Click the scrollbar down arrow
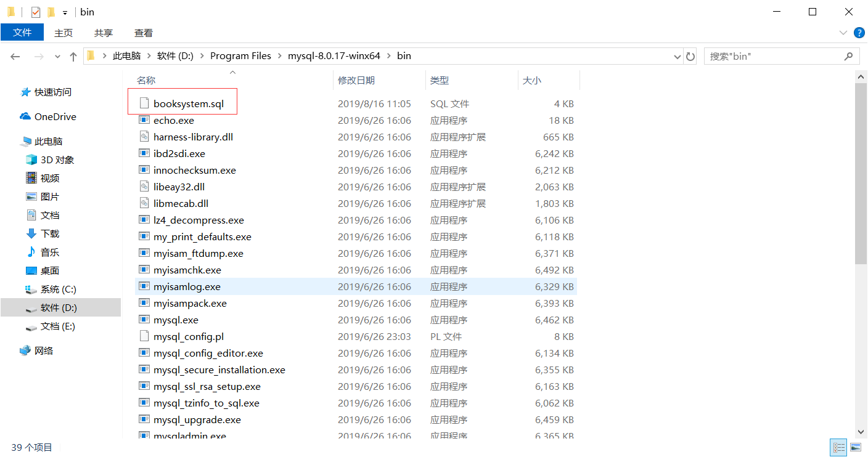Screen dimensions: 868x457 tap(861, 433)
